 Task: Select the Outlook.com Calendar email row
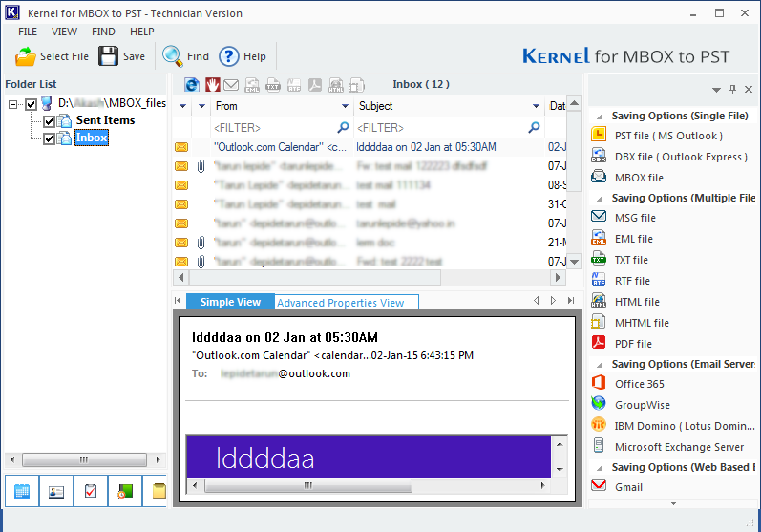pyautogui.click(x=370, y=147)
